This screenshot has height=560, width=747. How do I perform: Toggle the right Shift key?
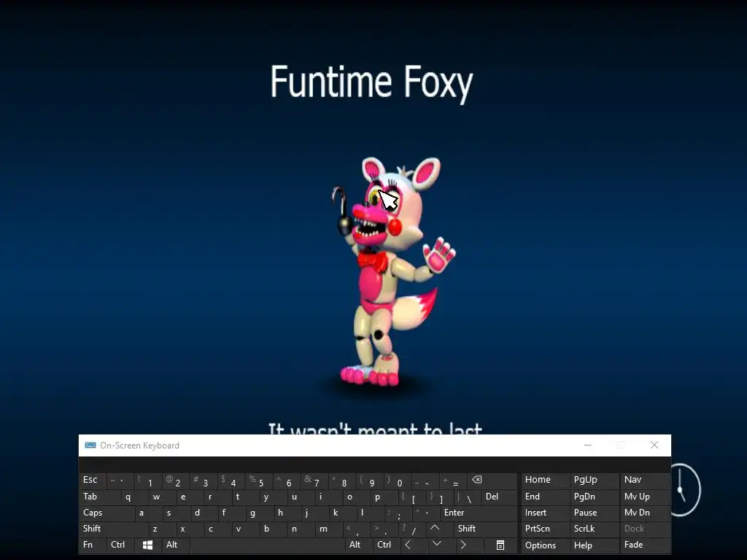pos(485,528)
